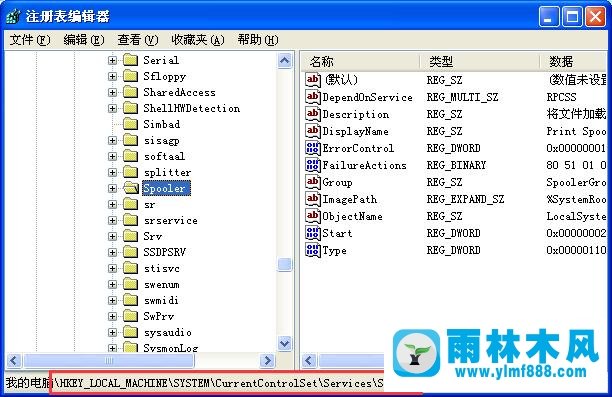Expand the sisagp key node
The height and width of the screenshot is (397, 612).
[112, 140]
